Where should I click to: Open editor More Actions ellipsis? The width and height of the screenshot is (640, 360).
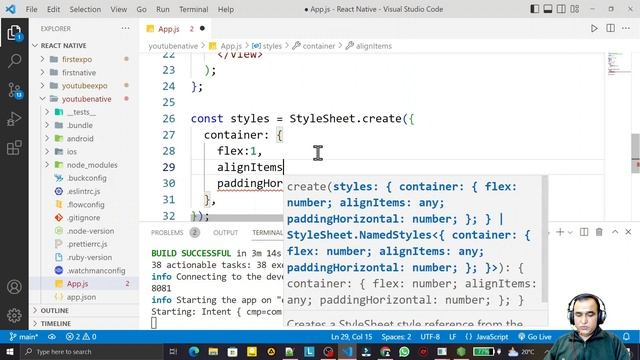point(626,28)
